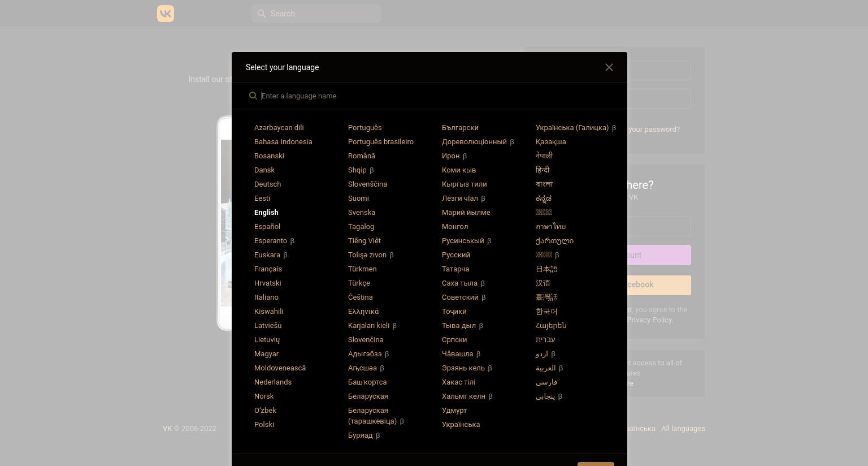Close the language selection dialog
The image size is (868, 466).
(x=609, y=67)
